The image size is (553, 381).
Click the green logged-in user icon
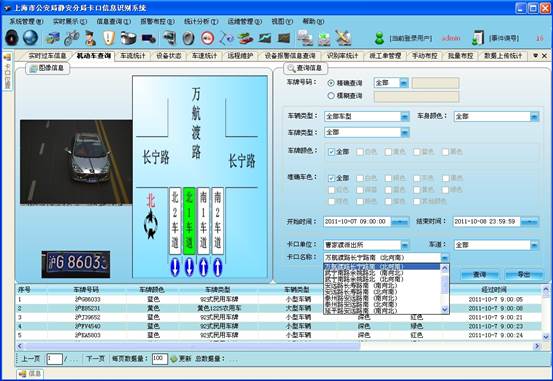[379, 38]
